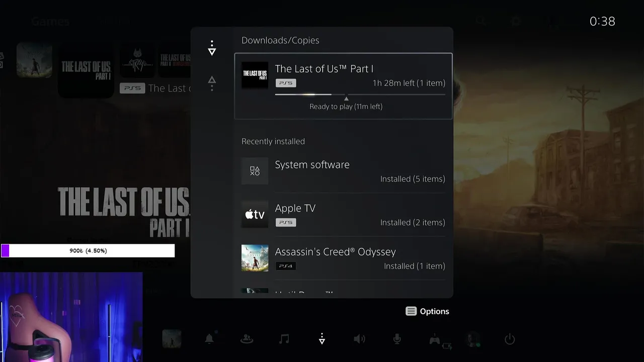Select Stray game tile on home screen
Image resolution: width=644 pixels, height=362 pixels.
tap(137, 61)
